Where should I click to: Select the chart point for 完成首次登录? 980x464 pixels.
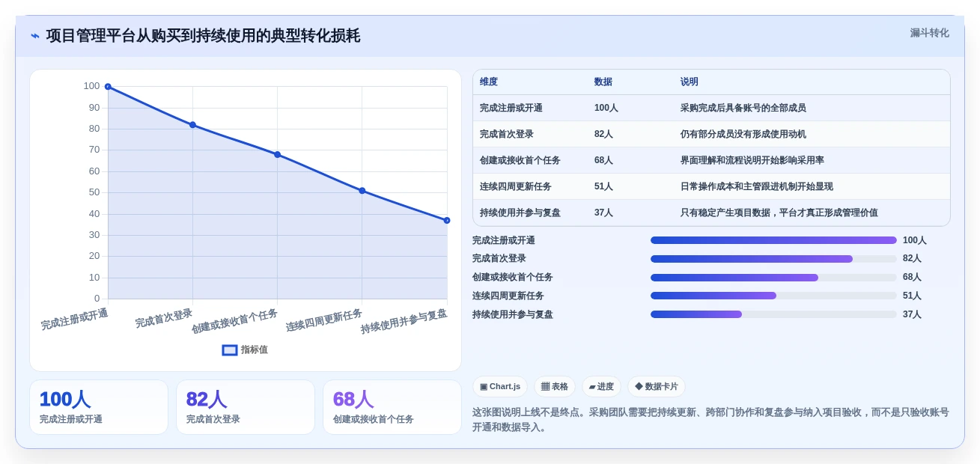click(192, 125)
